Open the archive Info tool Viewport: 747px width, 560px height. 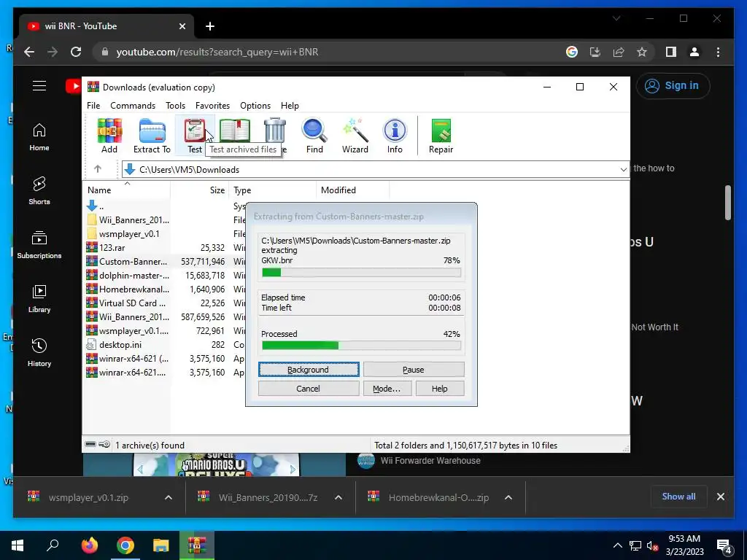(x=395, y=136)
